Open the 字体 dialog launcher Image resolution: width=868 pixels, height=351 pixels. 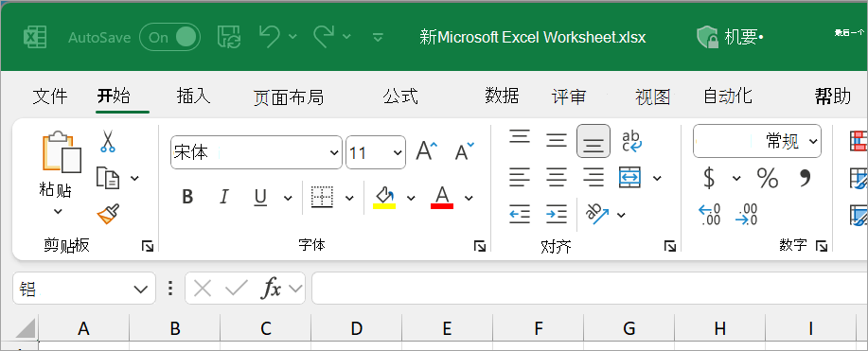[480, 246]
